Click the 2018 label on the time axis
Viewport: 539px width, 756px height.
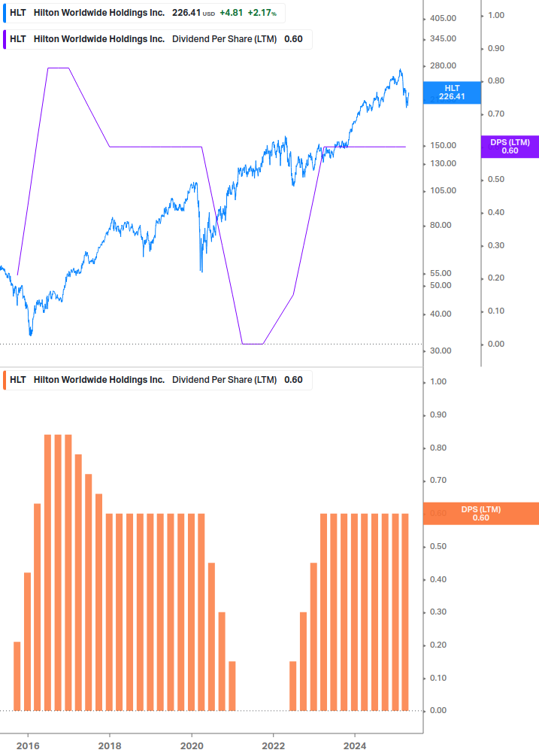(110, 746)
